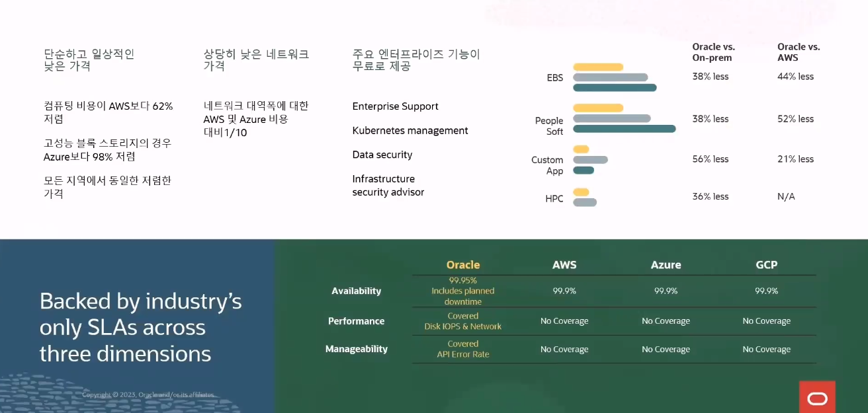Click 'Infrastructure security advisor' text
Image resolution: width=868 pixels, height=413 pixels.
pyautogui.click(x=388, y=186)
